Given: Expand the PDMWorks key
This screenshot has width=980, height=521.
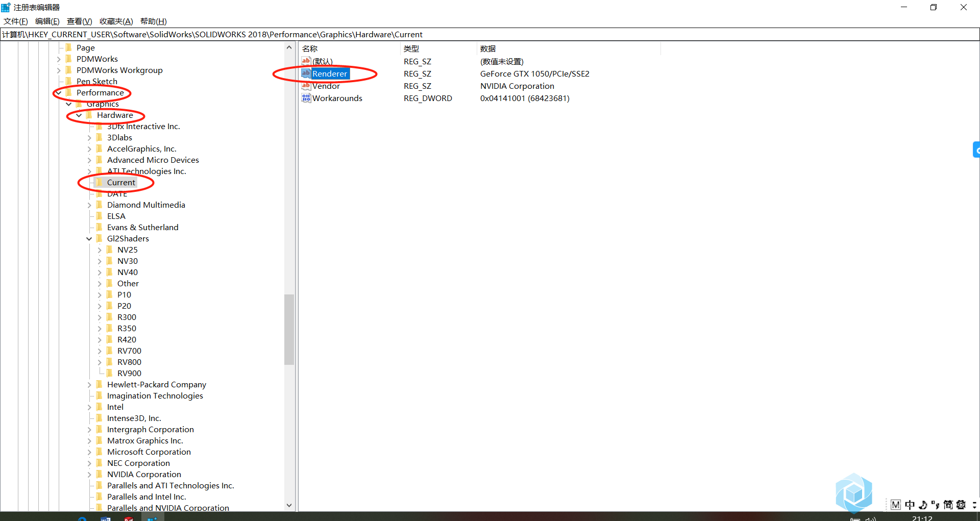Looking at the screenshot, I should click(x=59, y=59).
